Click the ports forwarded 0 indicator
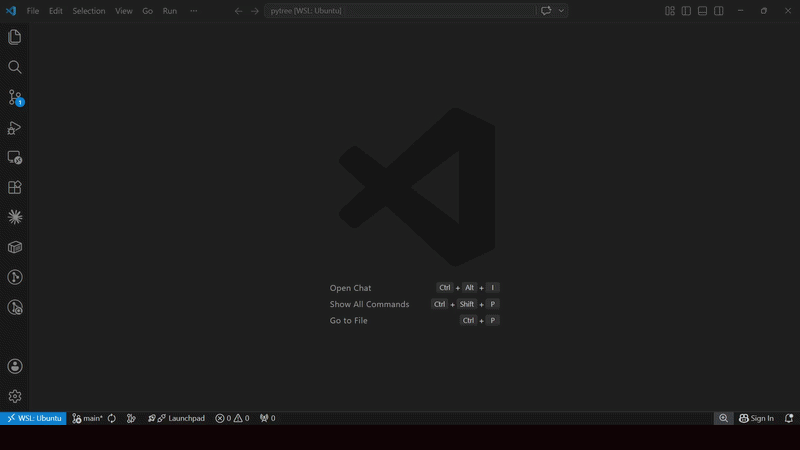The width and height of the screenshot is (800, 450). 267,418
